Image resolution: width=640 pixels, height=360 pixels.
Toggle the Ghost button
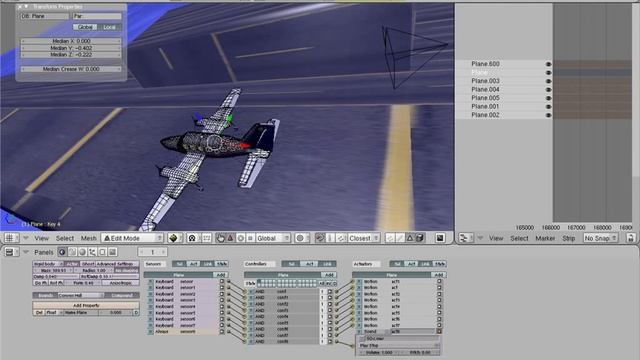tap(88, 264)
